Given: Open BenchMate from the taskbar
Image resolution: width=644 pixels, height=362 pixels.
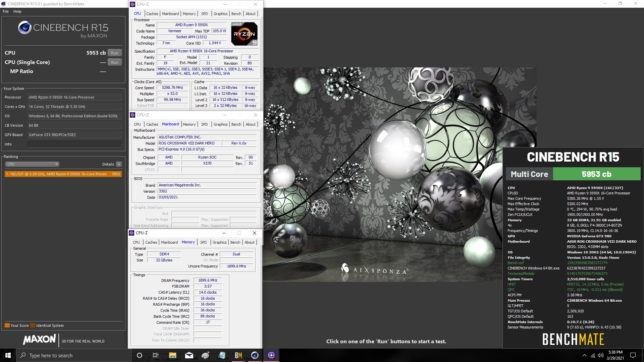Looking at the screenshot, I should [x=238, y=355].
